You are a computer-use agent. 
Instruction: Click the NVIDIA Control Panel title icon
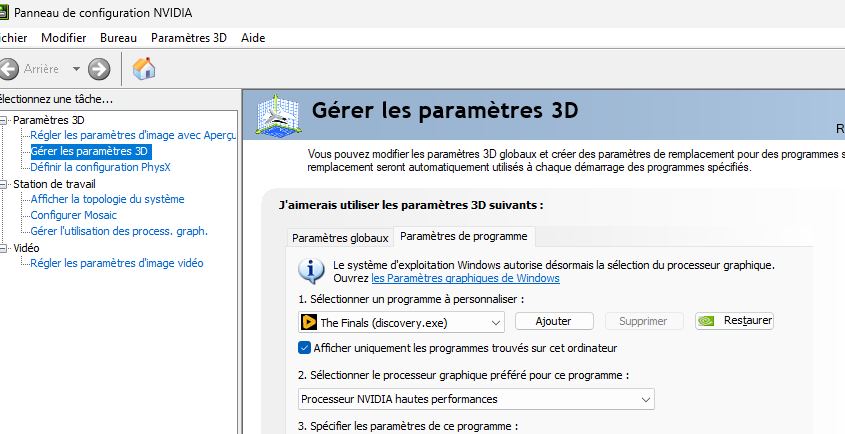coord(3,12)
